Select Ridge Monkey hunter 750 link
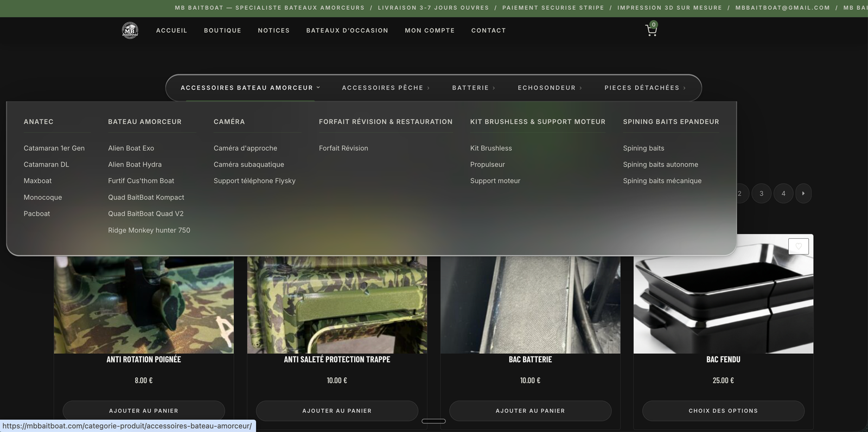Image resolution: width=868 pixels, height=432 pixels. [149, 230]
